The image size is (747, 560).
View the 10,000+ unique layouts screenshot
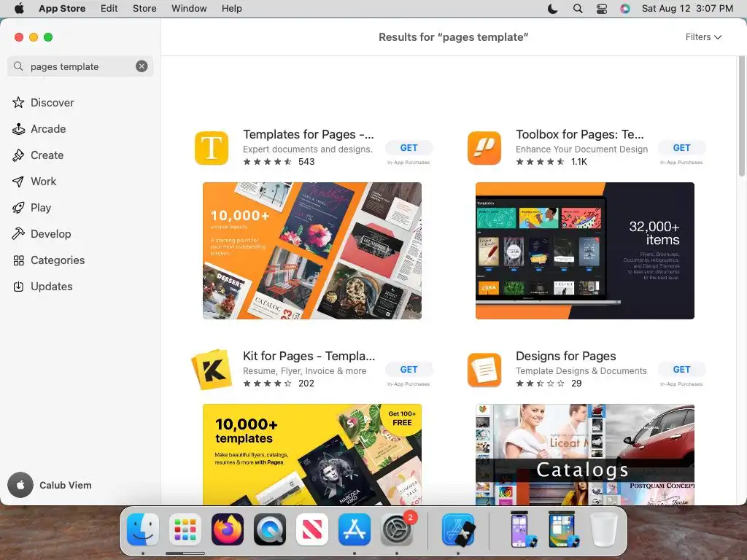tap(312, 251)
